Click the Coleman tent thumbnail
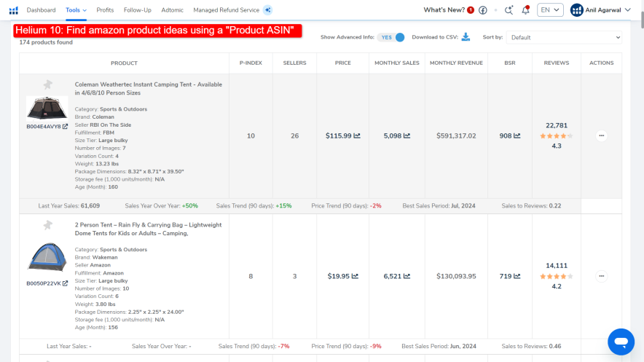 click(47, 108)
